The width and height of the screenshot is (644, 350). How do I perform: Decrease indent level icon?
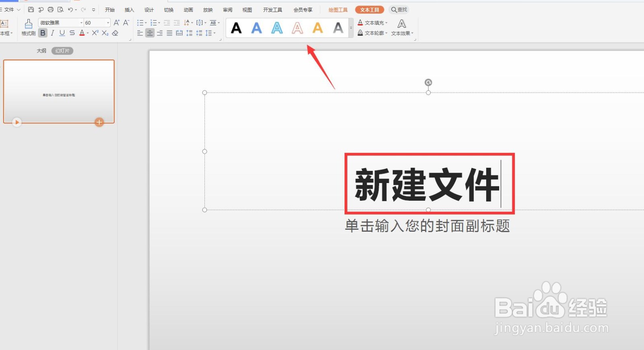(167, 23)
